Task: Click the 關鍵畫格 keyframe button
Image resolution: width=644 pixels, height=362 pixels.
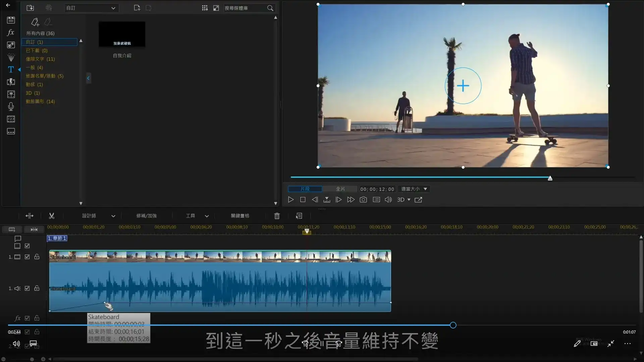Action: pos(240,216)
